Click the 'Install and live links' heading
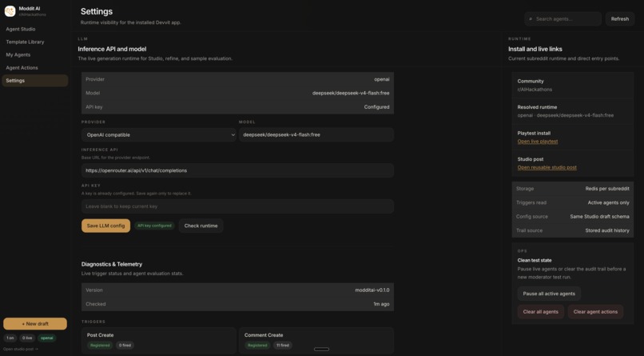The height and width of the screenshot is (356, 644). point(535,49)
